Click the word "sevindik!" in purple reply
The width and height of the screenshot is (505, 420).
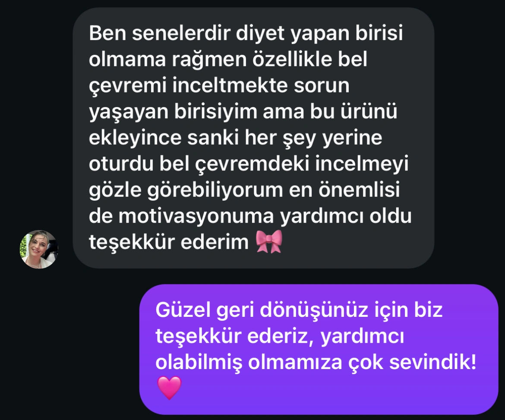[433, 362]
